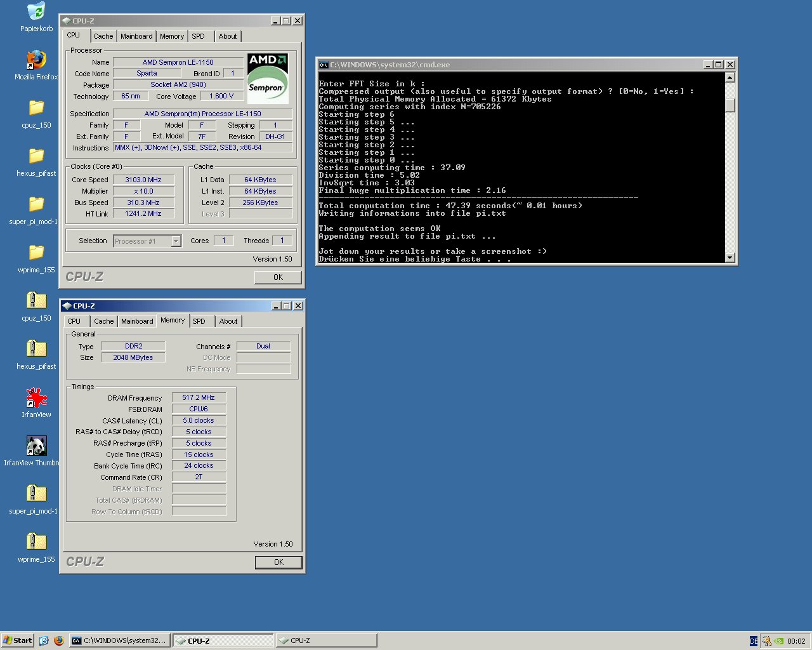Switch to Memory tab in top CPU-Z
Image resolution: width=812 pixels, height=650 pixels.
(172, 37)
